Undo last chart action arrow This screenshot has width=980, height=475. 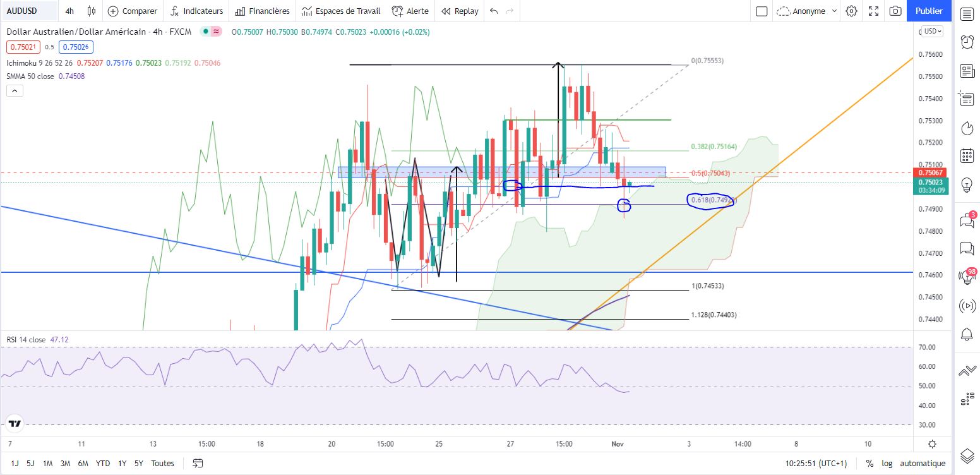tap(494, 11)
